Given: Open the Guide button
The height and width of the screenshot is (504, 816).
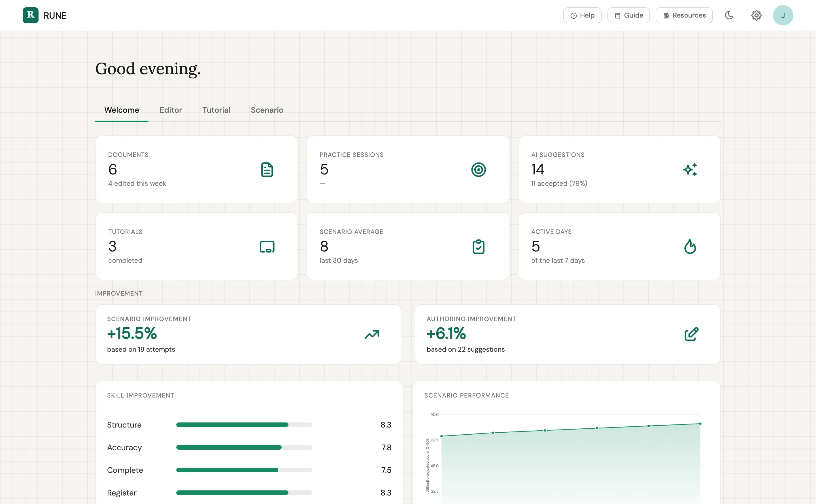Looking at the screenshot, I should pyautogui.click(x=628, y=15).
